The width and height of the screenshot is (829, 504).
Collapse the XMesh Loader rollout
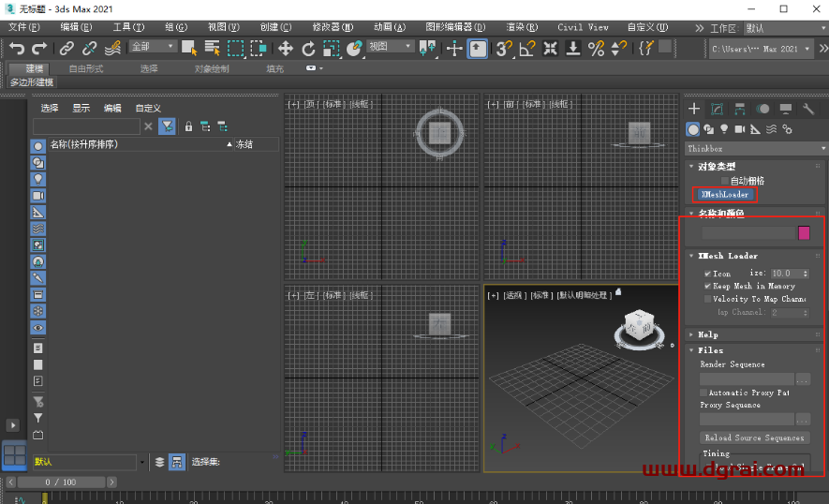[691, 256]
